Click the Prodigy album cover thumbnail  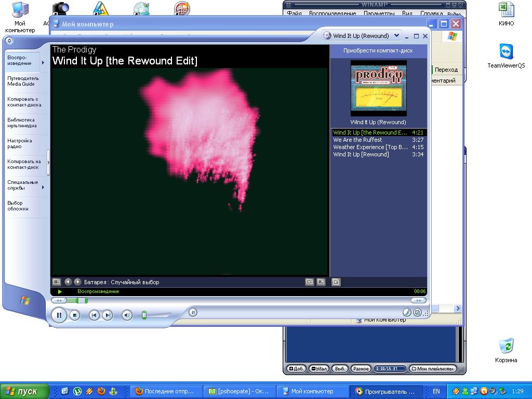pyautogui.click(x=379, y=88)
